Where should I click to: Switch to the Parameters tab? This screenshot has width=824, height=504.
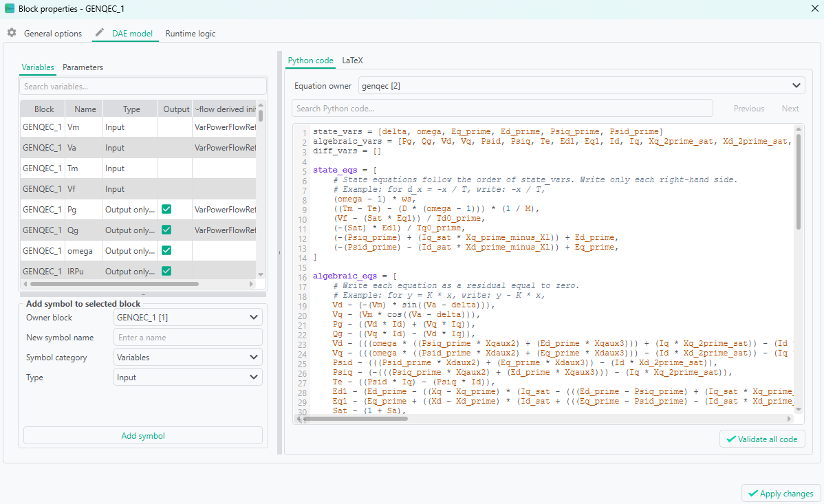pos(83,67)
